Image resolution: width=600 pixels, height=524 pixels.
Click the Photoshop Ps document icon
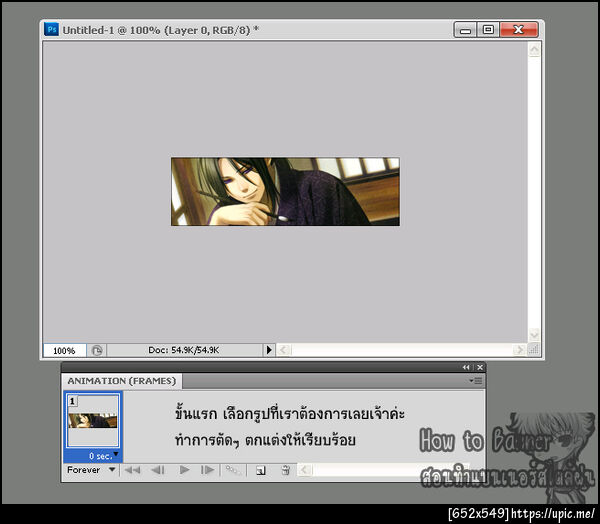coord(51,29)
